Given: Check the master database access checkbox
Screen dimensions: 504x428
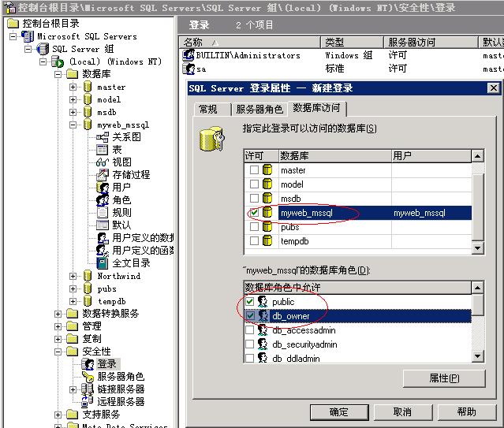Looking at the screenshot, I should click(x=253, y=170).
